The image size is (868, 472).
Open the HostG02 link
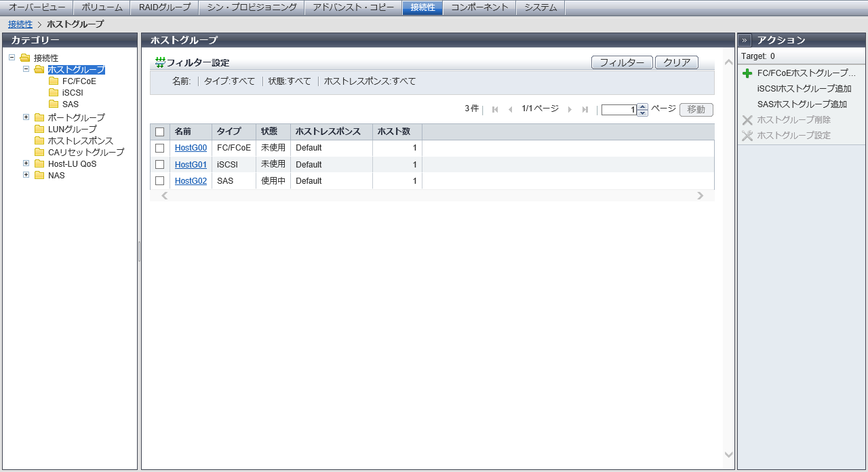[191, 181]
